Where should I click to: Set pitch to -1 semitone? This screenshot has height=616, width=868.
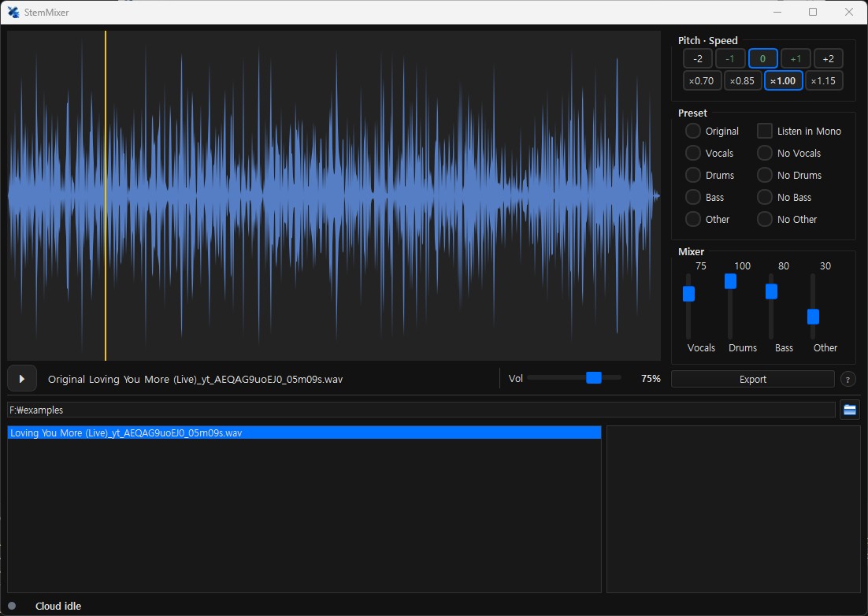click(730, 58)
